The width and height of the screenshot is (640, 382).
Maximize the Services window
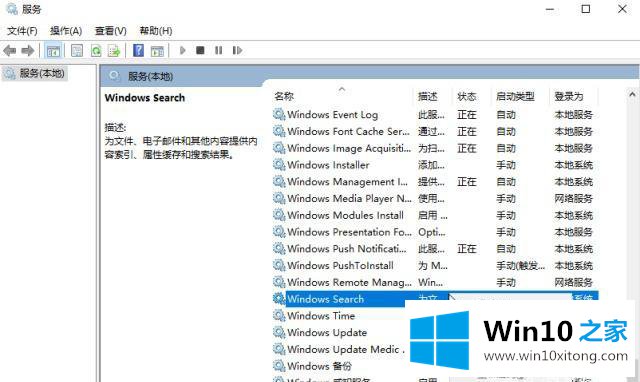click(x=586, y=9)
